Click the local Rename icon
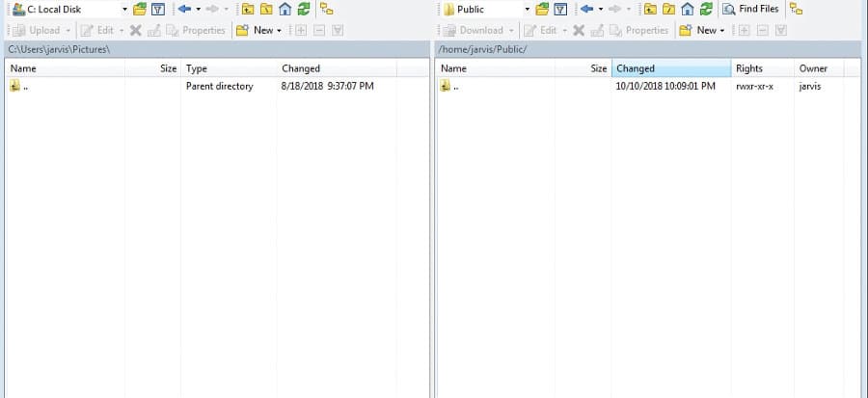 154,31
